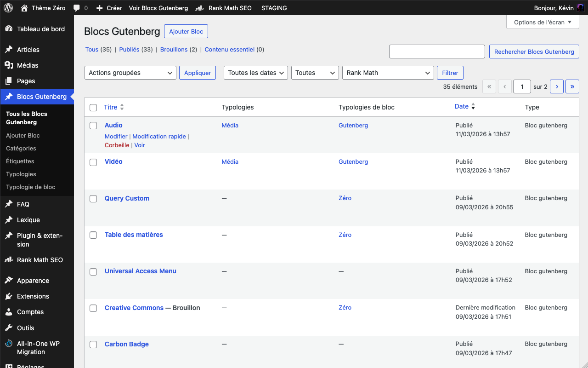Click the Comptes user icon

[9, 311]
